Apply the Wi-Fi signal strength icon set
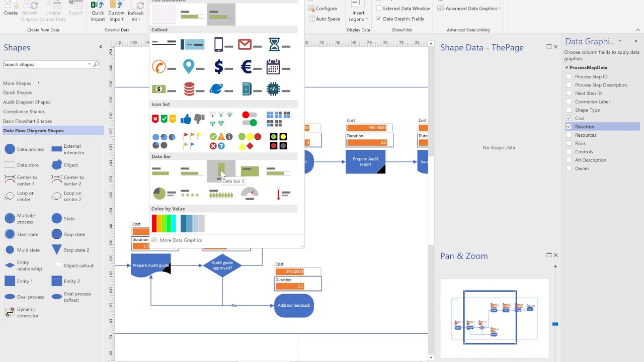644x362 pixels. point(221,119)
